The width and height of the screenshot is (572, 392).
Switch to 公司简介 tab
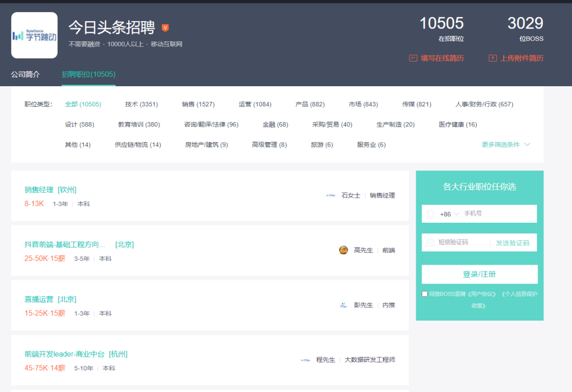25,74
